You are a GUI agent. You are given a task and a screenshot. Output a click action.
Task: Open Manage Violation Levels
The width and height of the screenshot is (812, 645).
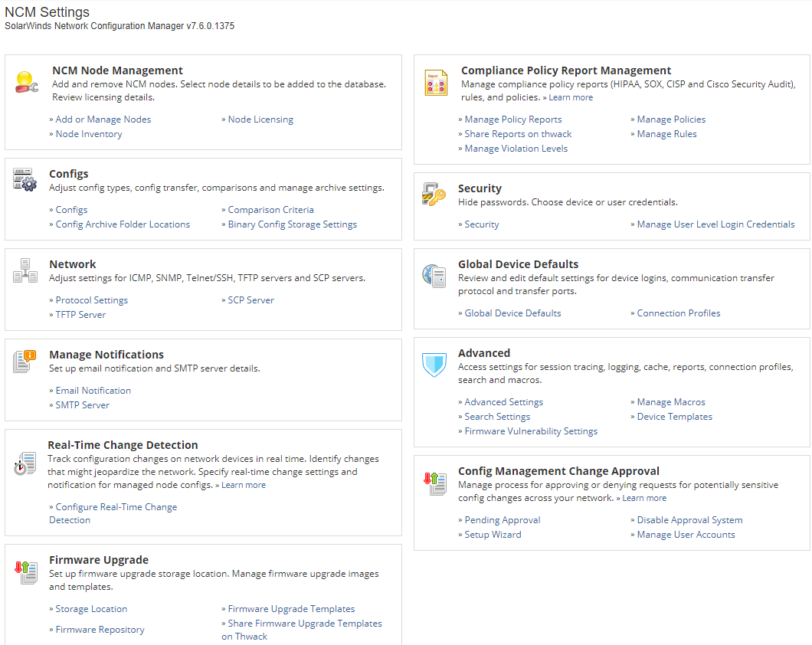click(516, 149)
